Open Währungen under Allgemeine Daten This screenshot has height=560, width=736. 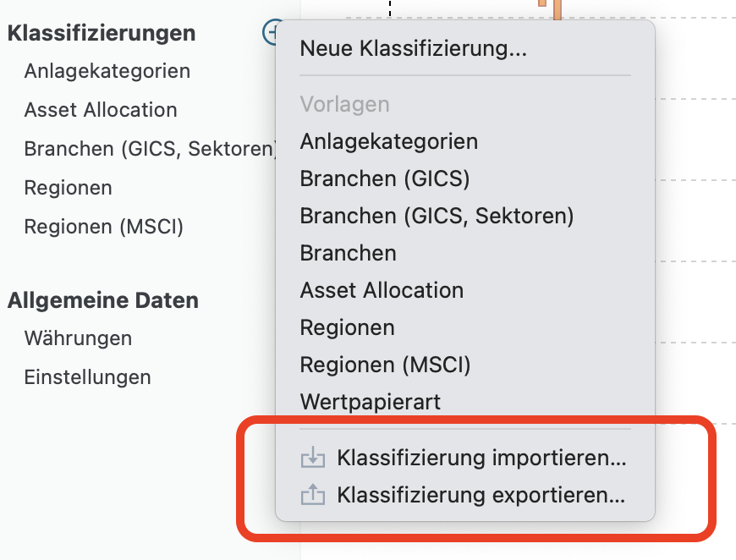click(78, 338)
